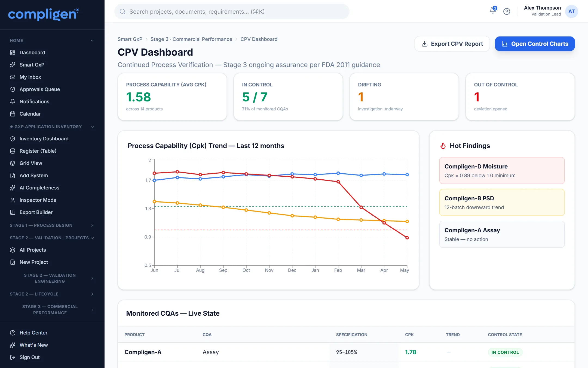Click the Inspector Mode person icon
This screenshot has width=588, height=368.
click(13, 200)
